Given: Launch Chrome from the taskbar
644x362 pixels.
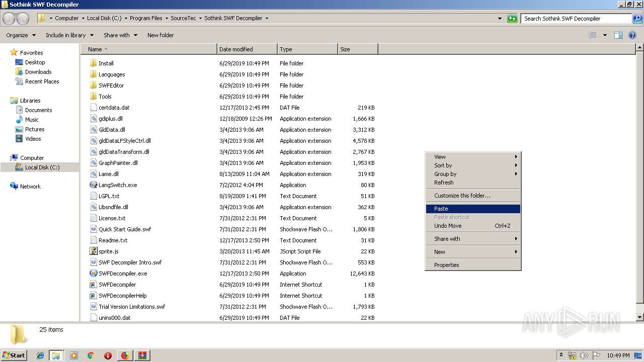Looking at the screenshot, I should pyautogui.click(x=91, y=355).
